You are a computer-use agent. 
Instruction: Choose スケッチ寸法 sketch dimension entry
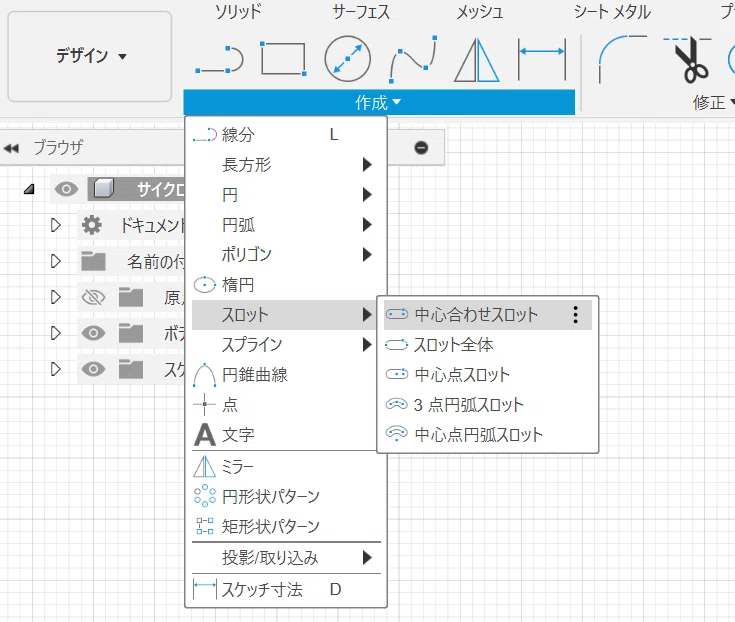[x=286, y=589]
